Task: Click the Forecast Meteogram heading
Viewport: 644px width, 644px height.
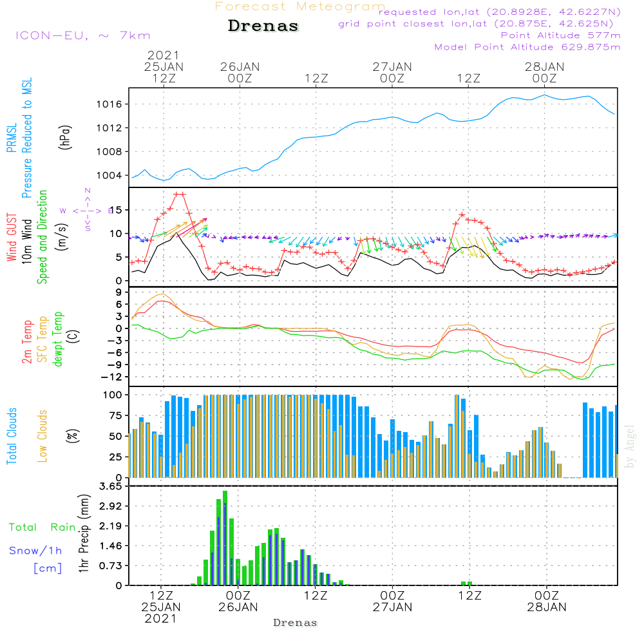Action: [300, 6]
